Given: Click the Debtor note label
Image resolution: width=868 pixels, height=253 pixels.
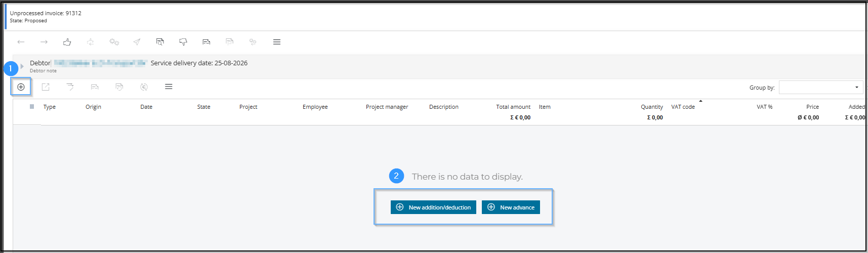Looking at the screenshot, I should (43, 71).
